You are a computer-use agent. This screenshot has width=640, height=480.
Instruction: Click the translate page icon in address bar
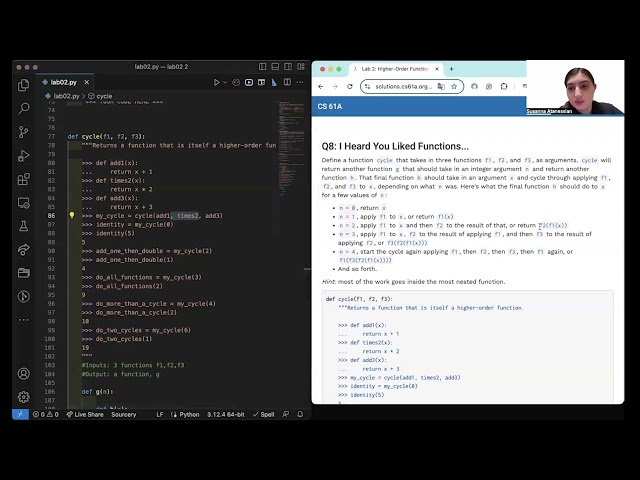(x=441, y=87)
